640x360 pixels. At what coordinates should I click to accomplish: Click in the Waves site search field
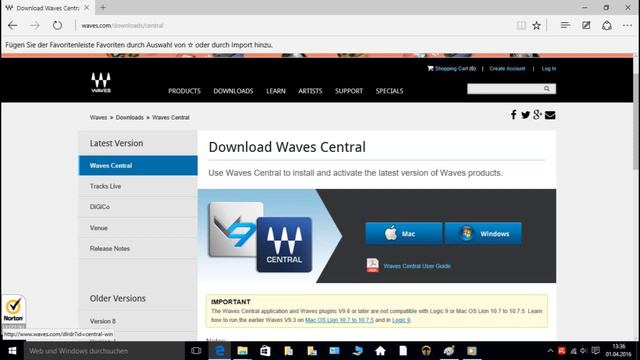click(x=505, y=89)
